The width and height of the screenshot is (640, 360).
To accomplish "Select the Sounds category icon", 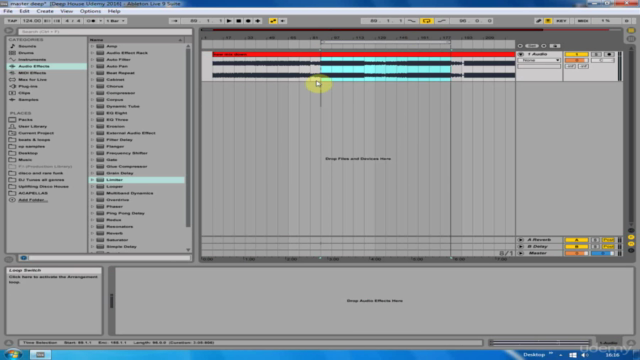I will (x=12, y=46).
